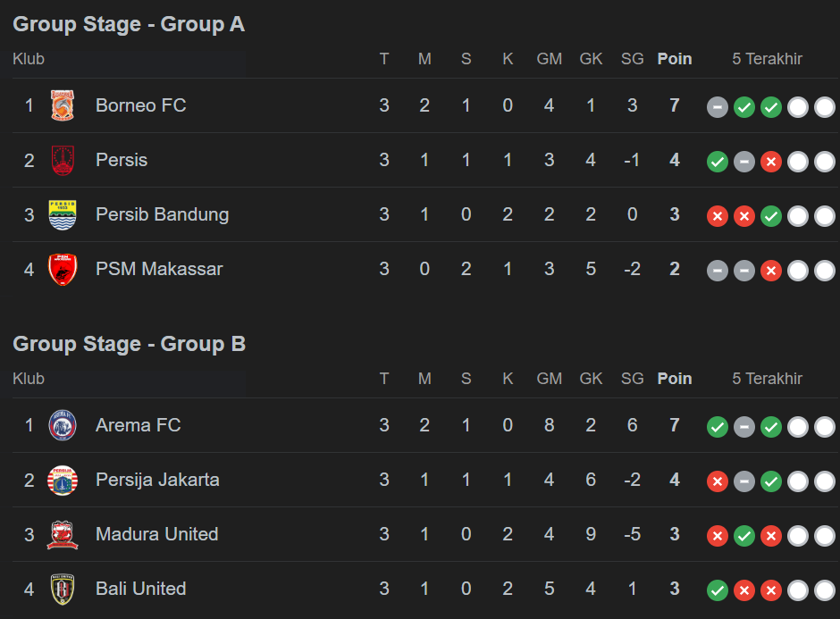
Task: Click the PSM Makassar club logo
Action: pyautogui.click(x=63, y=269)
